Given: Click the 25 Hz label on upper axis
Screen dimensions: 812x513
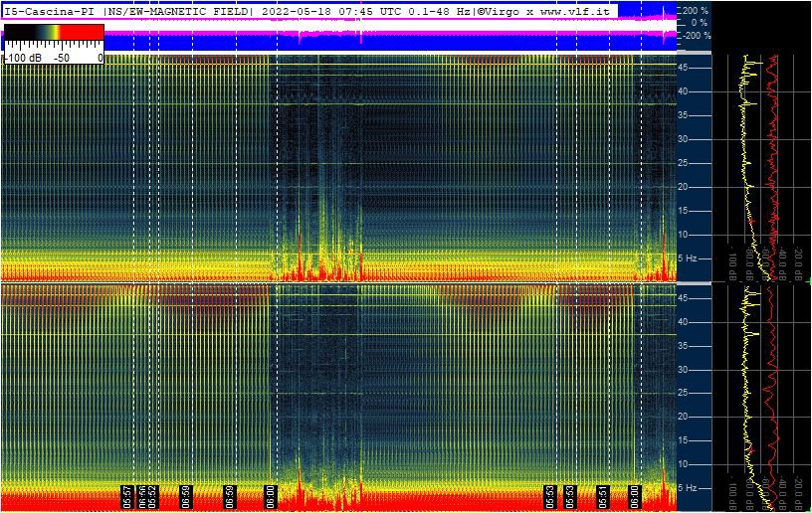Looking at the screenshot, I should pyautogui.click(x=685, y=163).
